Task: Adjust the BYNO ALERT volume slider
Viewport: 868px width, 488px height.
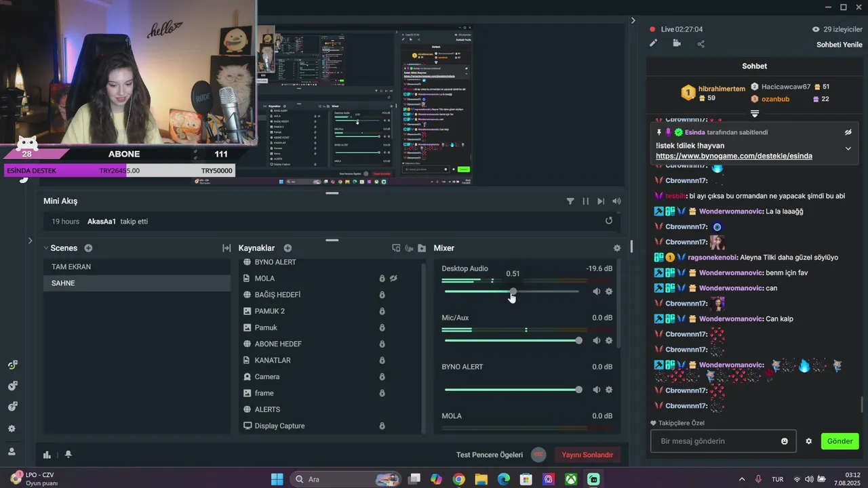Action: [511, 390]
